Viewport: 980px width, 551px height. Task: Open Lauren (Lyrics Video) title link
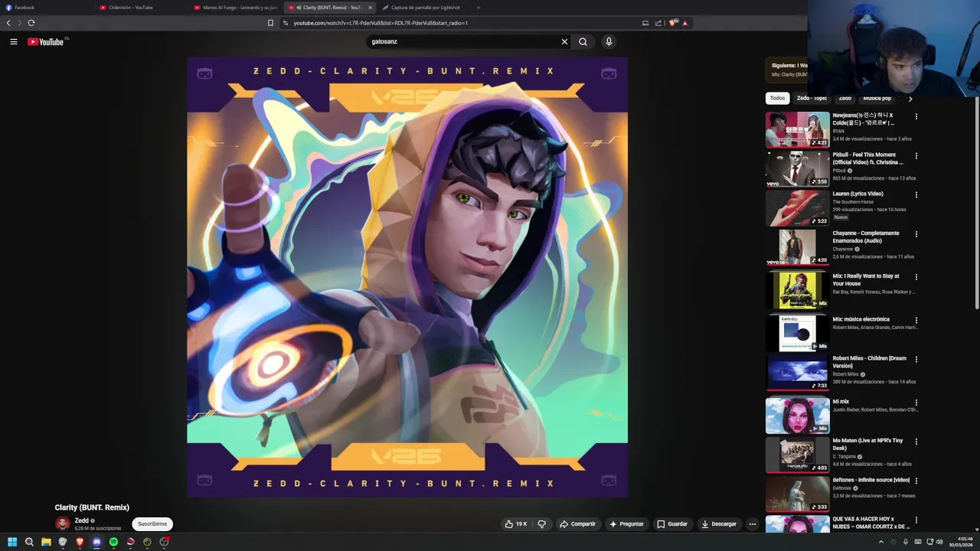857,194
